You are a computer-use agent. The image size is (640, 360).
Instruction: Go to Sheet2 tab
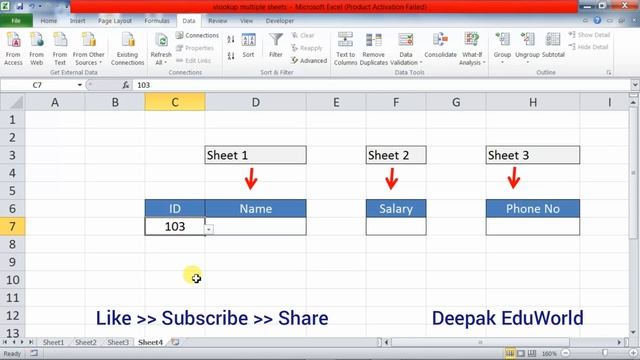[x=86, y=342]
